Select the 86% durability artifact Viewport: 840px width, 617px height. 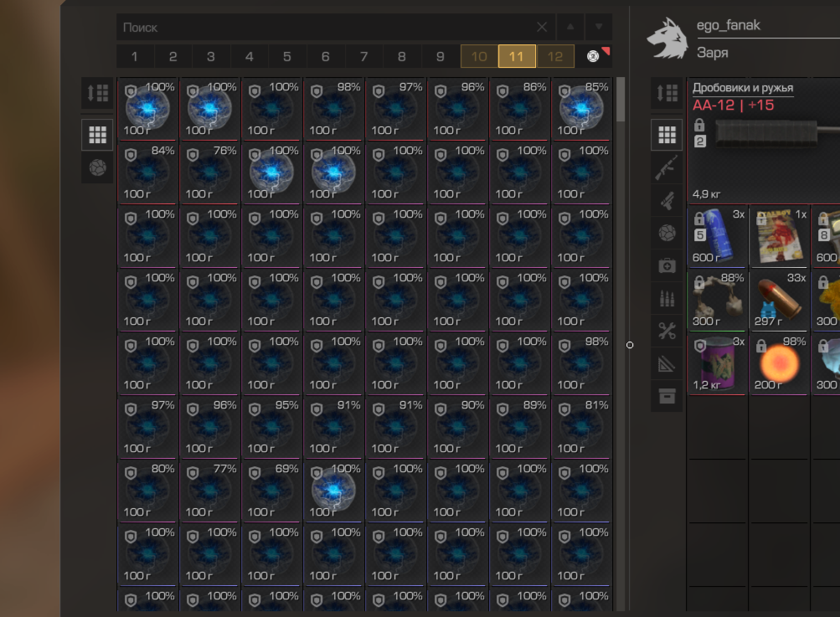pyautogui.click(x=519, y=110)
